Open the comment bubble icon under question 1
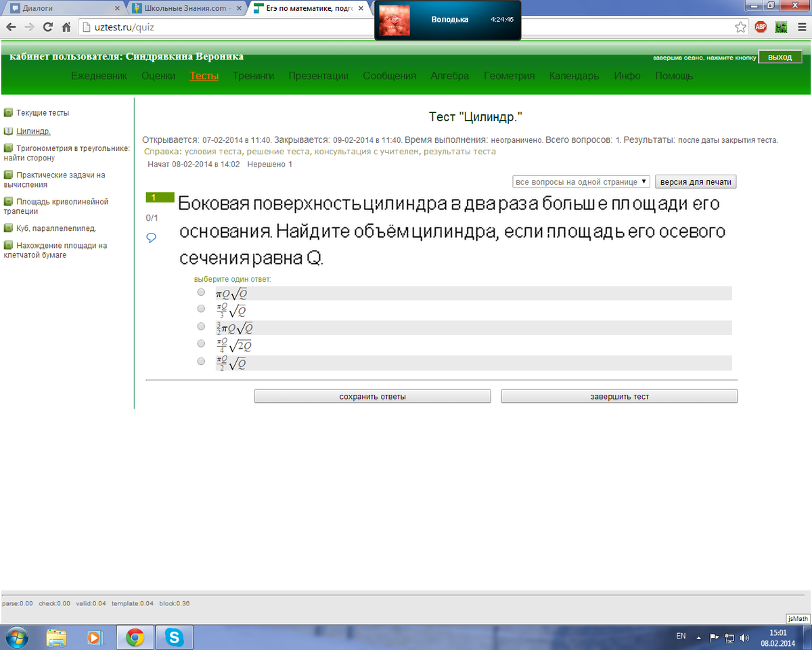 pyautogui.click(x=152, y=237)
